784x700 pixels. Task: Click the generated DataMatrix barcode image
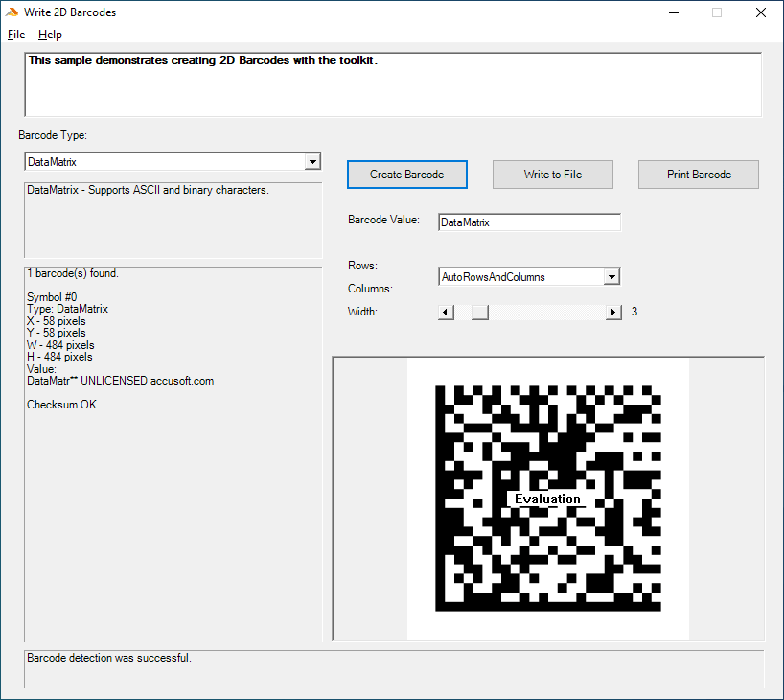(547, 497)
